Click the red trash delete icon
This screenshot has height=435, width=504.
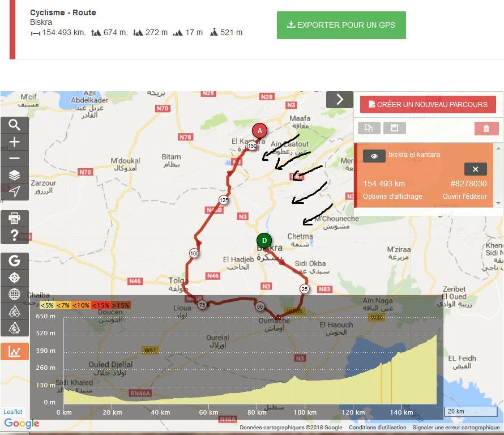(x=486, y=129)
